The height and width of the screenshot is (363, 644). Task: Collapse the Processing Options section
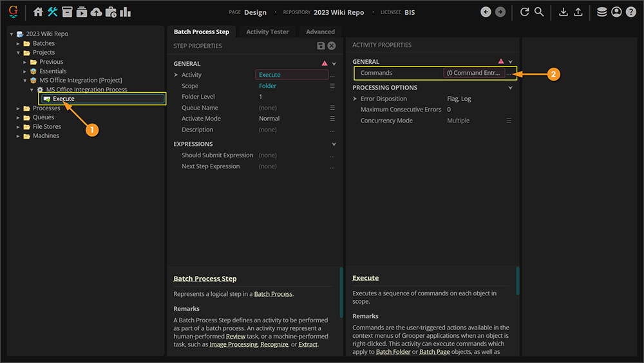pyautogui.click(x=510, y=88)
